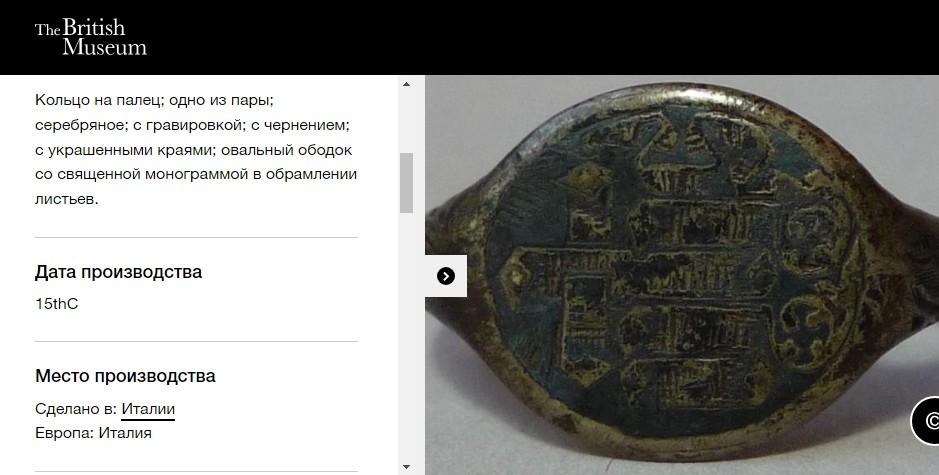
Task: Click the scrollbar track above the thumb
Action: point(406,122)
